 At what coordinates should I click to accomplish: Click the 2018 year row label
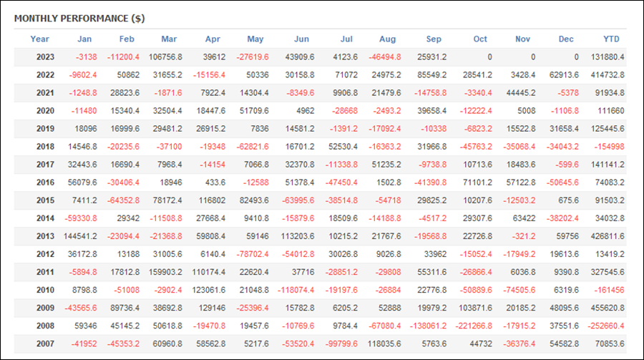pyautogui.click(x=45, y=147)
